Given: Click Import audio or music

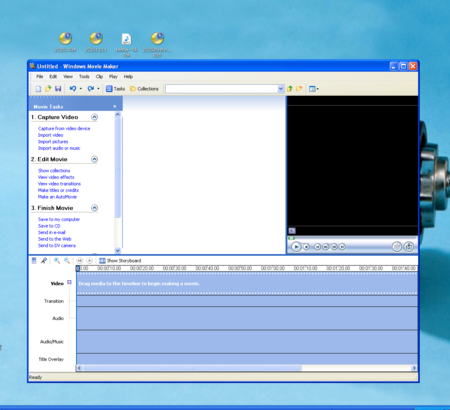Looking at the screenshot, I should pyautogui.click(x=59, y=148).
